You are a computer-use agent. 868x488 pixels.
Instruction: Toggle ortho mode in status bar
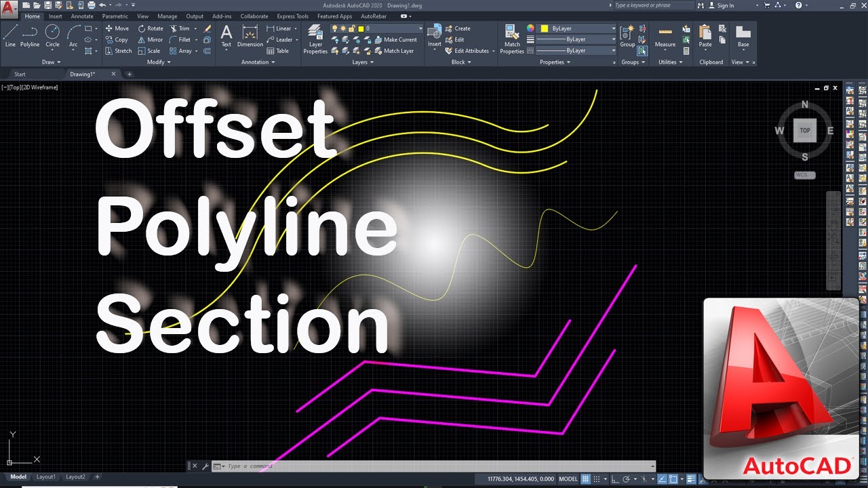coord(615,479)
